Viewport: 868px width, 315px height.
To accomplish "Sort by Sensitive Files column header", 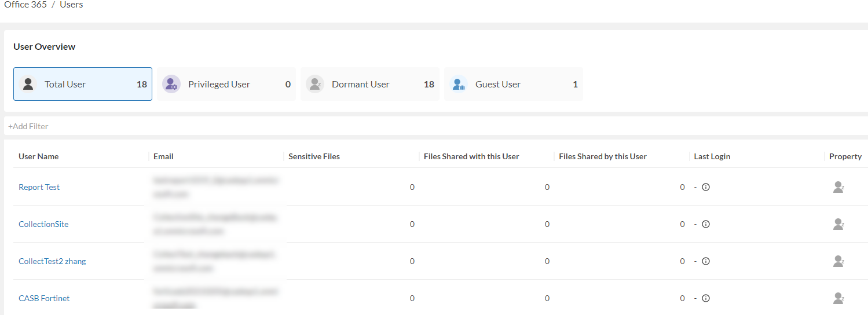I will pos(314,156).
